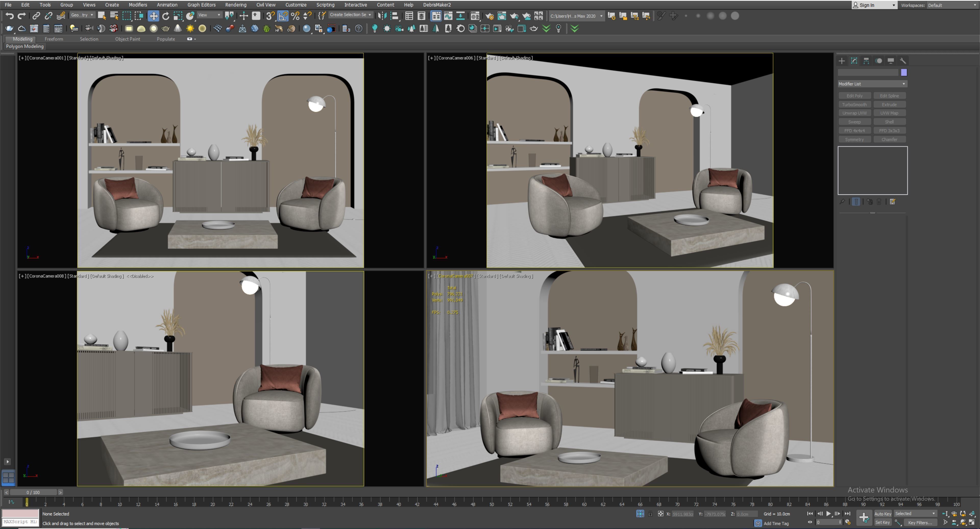Click the Render Setup teapot icon
The image size is (980, 529).
tap(490, 16)
